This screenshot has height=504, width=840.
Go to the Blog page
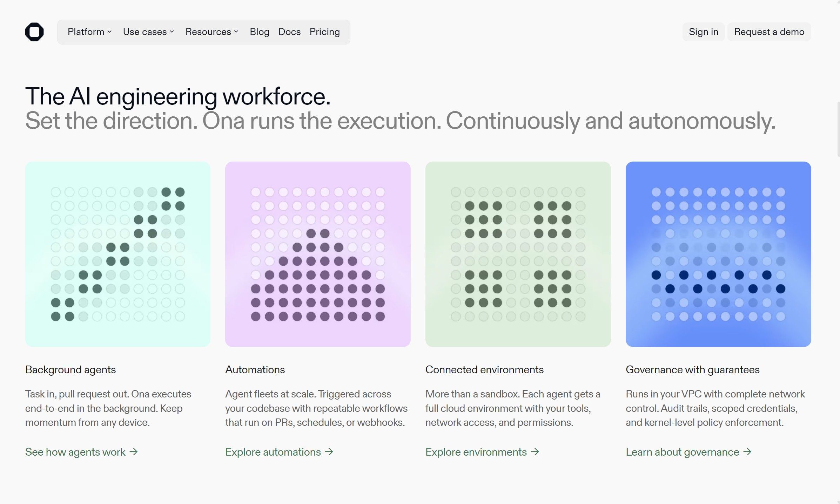[x=260, y=32]
